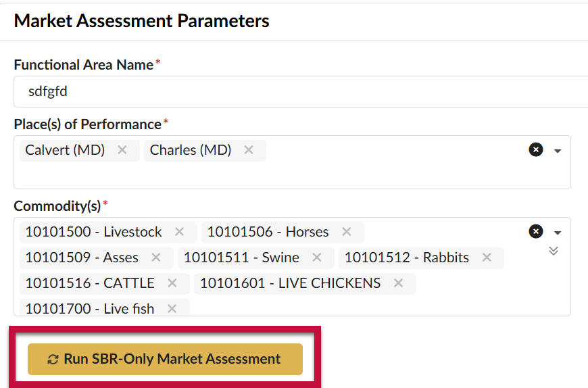Remove the 10101512 - Rabbits tag
The height and width of the screenshot is (388, 588).
(x=487, y=258)
